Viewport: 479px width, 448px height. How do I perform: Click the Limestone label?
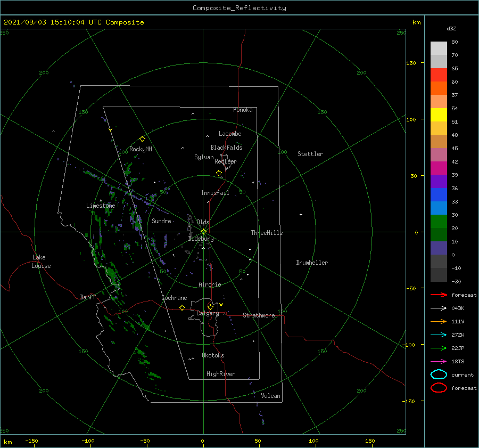[x=101, y=206]
